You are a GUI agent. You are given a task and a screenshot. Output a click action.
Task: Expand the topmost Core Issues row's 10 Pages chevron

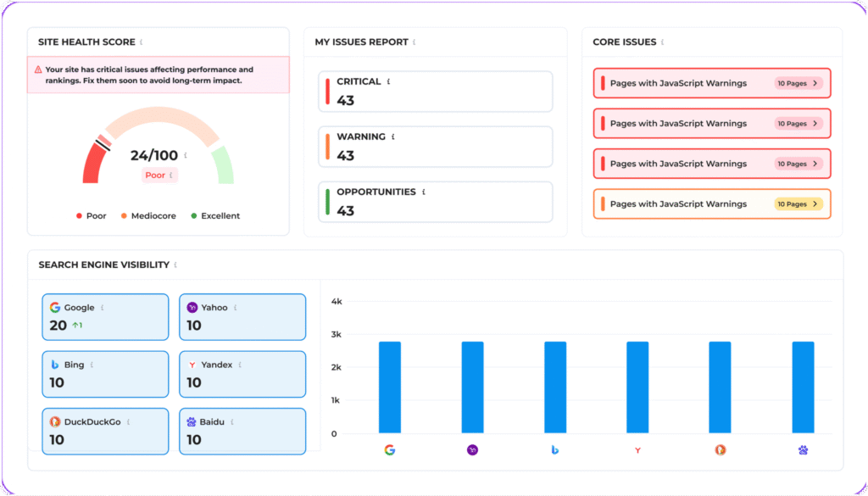tap(815, 83)
